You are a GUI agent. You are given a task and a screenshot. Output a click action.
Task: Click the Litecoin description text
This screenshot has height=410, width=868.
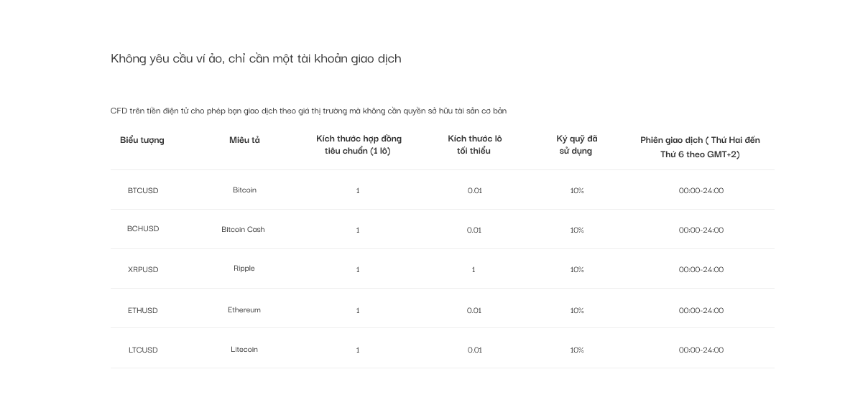(244, 349)
